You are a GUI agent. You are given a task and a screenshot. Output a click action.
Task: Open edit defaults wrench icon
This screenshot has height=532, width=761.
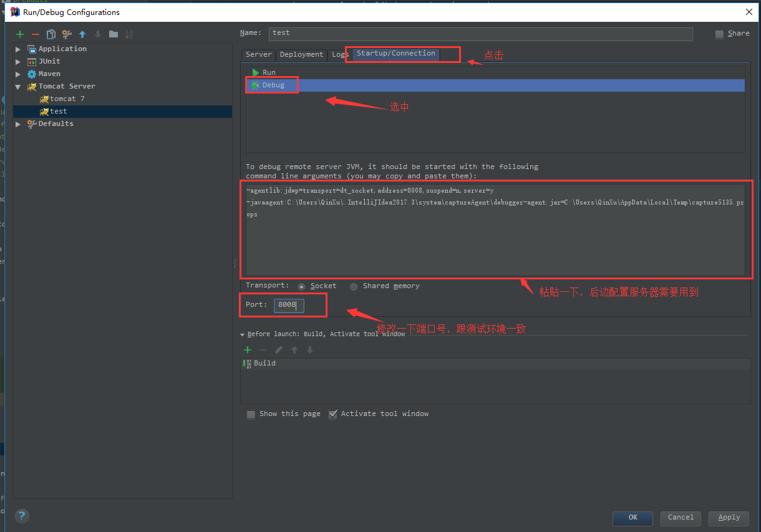67,34
